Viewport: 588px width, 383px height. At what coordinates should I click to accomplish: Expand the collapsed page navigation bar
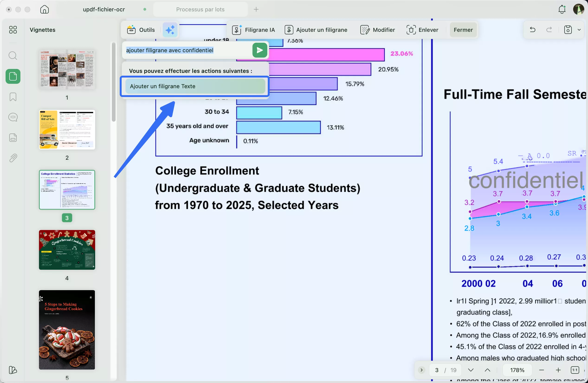point(421,370)
